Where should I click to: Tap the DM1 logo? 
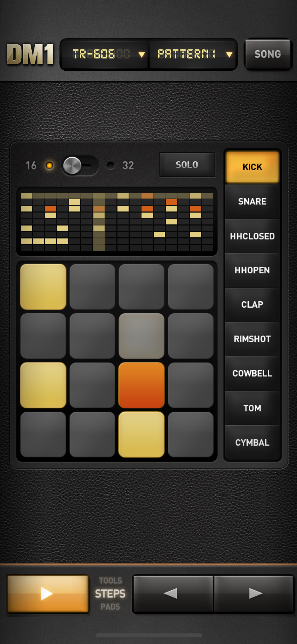click(x=30, y=54)
